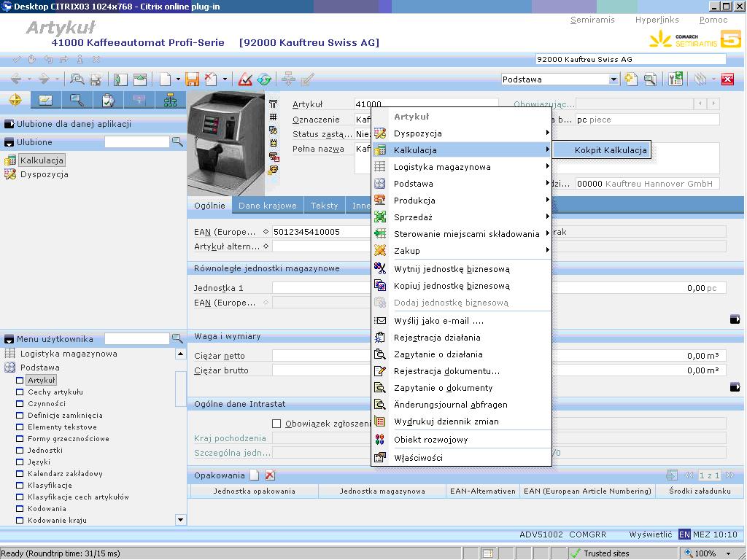747x560 pixels.
Task: Toggle the header area collapse icon
Action: point(140,79)
